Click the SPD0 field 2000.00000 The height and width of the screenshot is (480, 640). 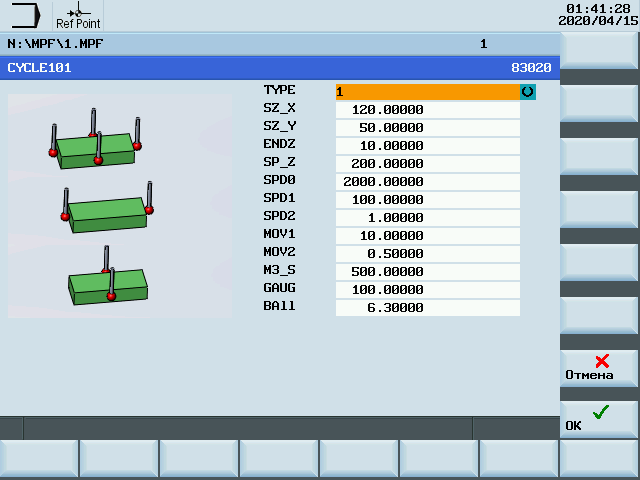coord(428,182)
